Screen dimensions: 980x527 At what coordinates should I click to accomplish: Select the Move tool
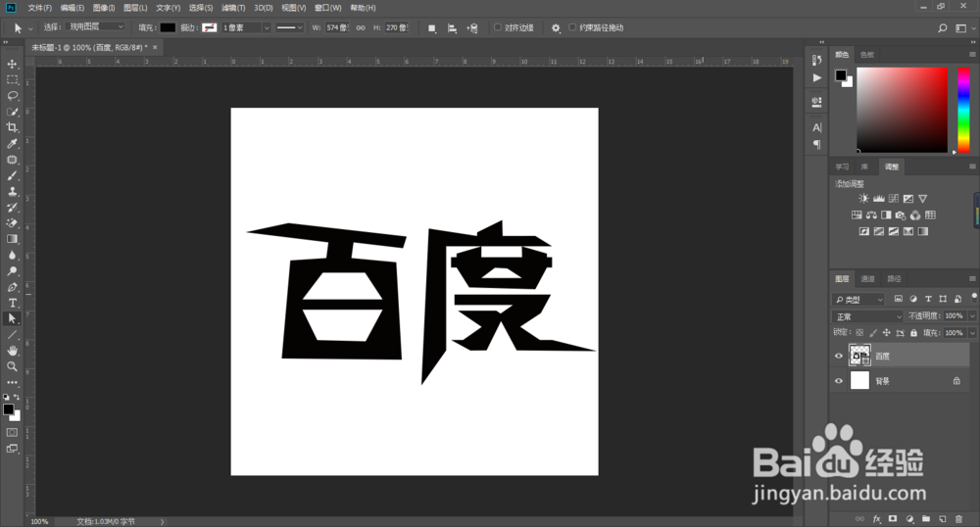point(12,64)
